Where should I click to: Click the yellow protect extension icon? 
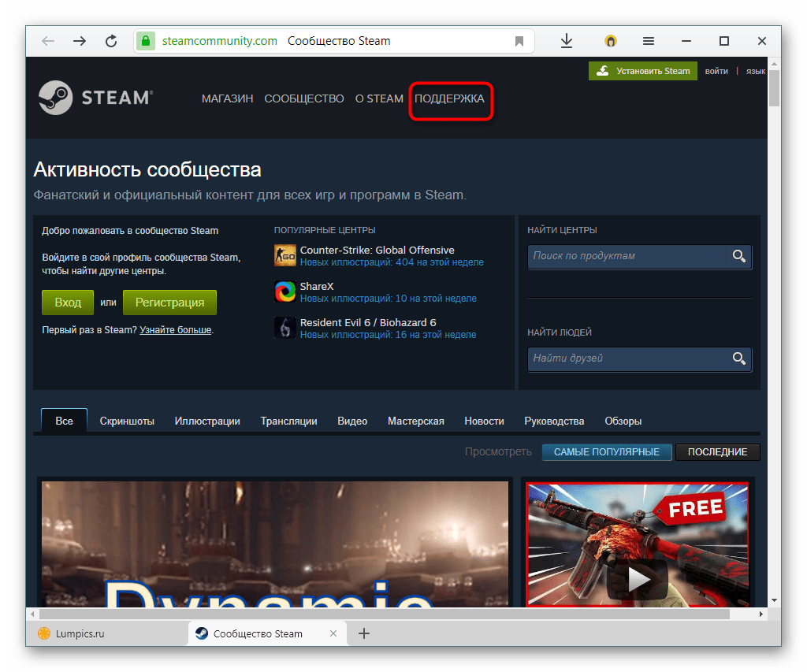(x=611, y=41)
